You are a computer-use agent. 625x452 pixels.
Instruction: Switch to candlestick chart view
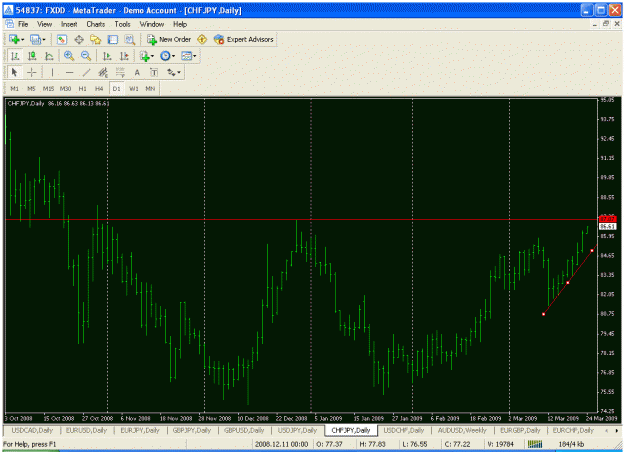[x=32, y=56]
